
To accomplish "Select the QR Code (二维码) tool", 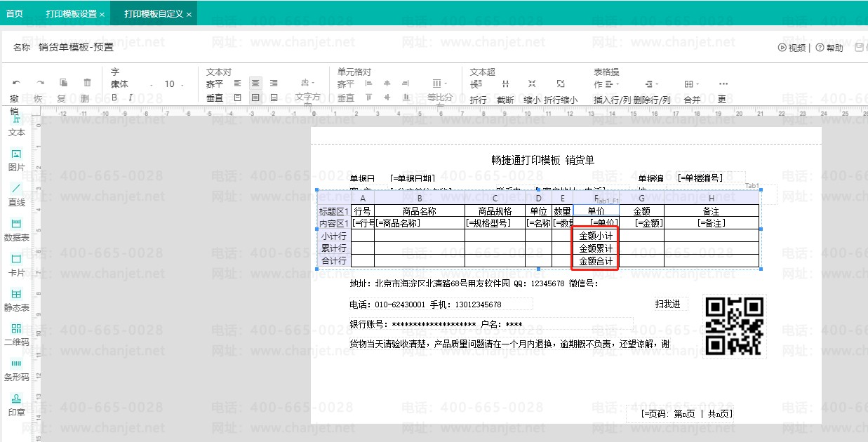I will [x=16, y=335].
